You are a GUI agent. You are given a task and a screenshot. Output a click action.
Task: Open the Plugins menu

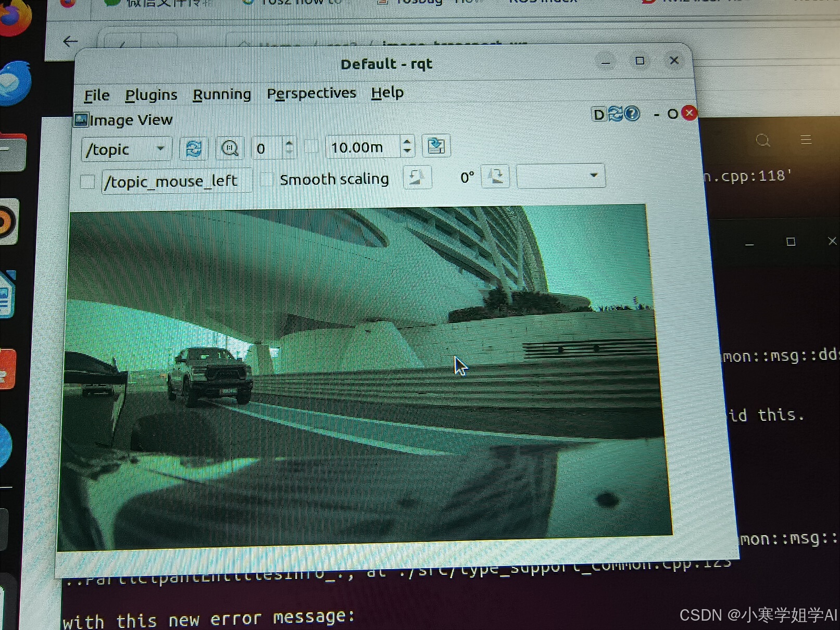[x=151, y=95]
